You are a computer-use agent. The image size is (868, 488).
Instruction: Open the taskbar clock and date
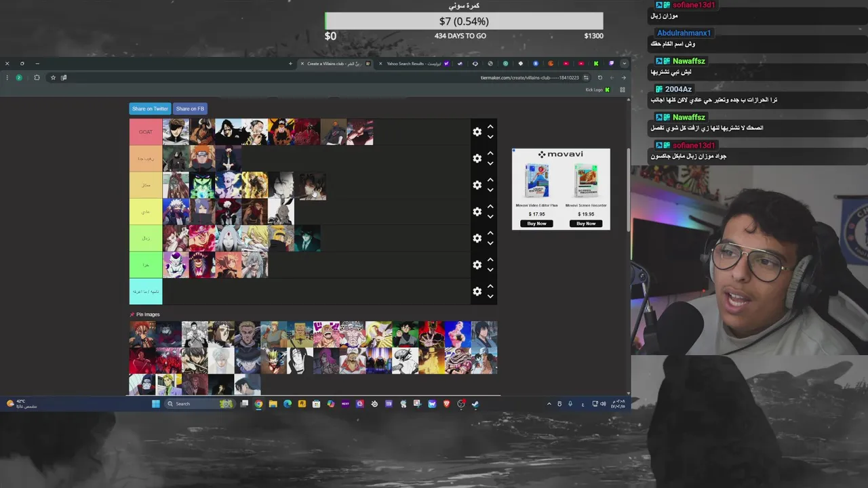pyautogui.click(x=618, y=404)
